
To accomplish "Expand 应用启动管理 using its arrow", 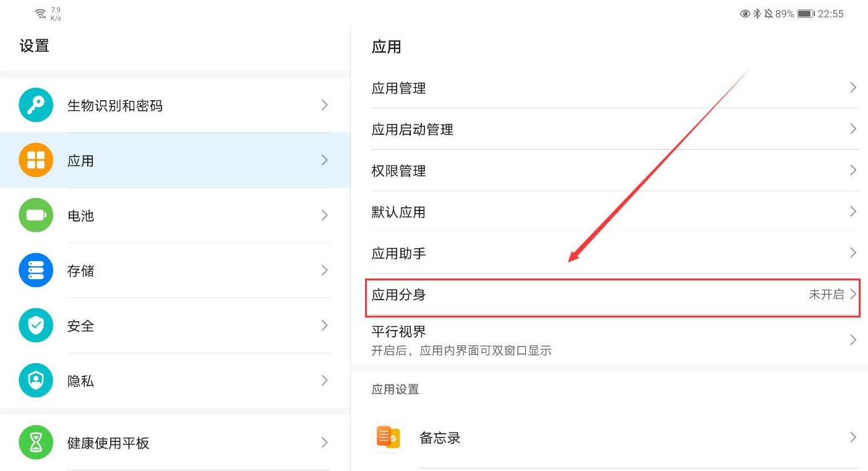I will (x=853, y=129).
